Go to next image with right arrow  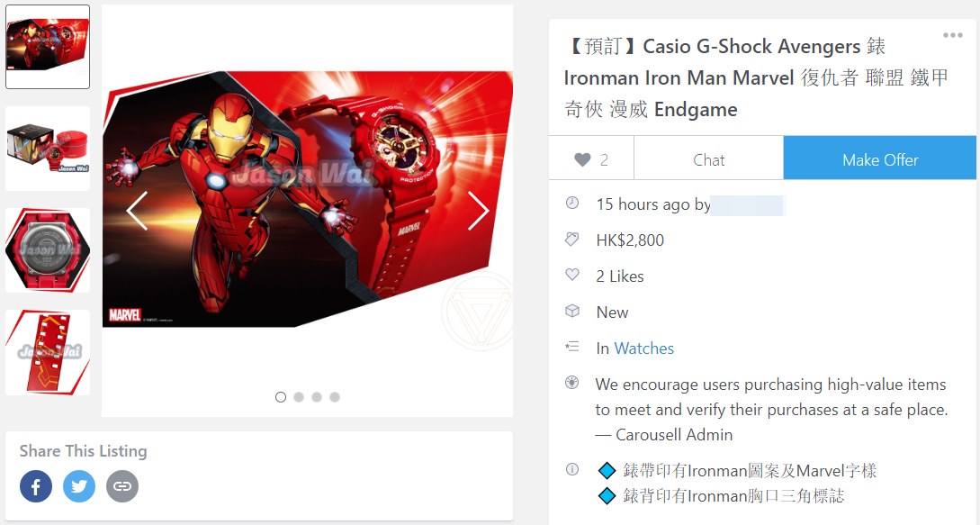point(478,211)
